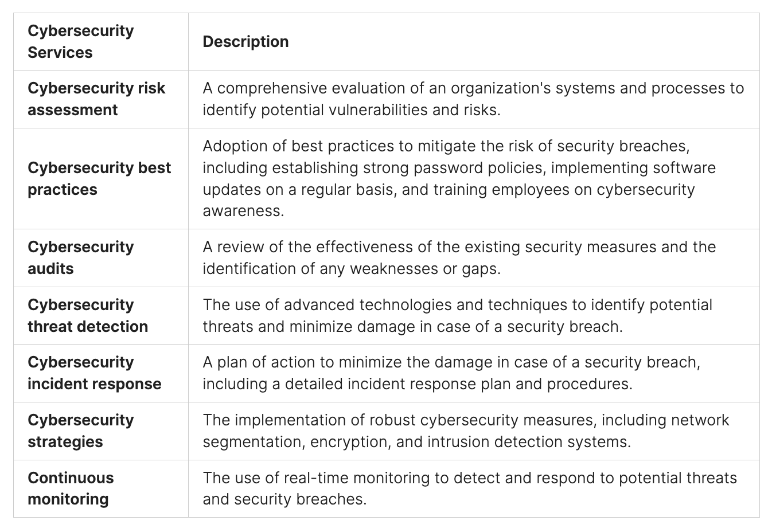Click the best practices description paragraph

(x=459, y=168)
